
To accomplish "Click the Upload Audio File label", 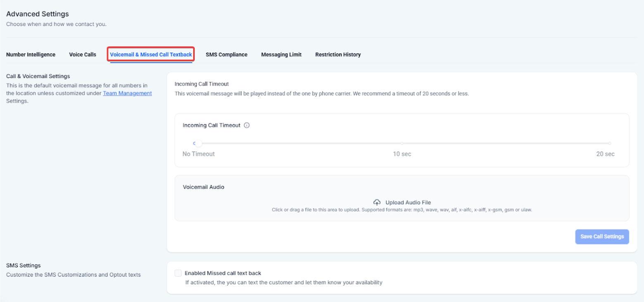I will click(x=408, y=203).
